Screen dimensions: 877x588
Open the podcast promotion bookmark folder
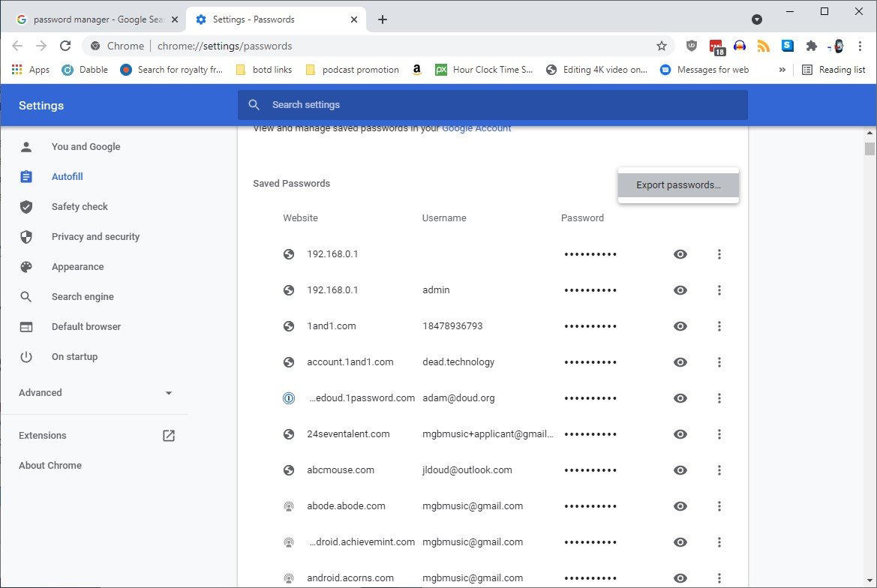pos(353,70)
